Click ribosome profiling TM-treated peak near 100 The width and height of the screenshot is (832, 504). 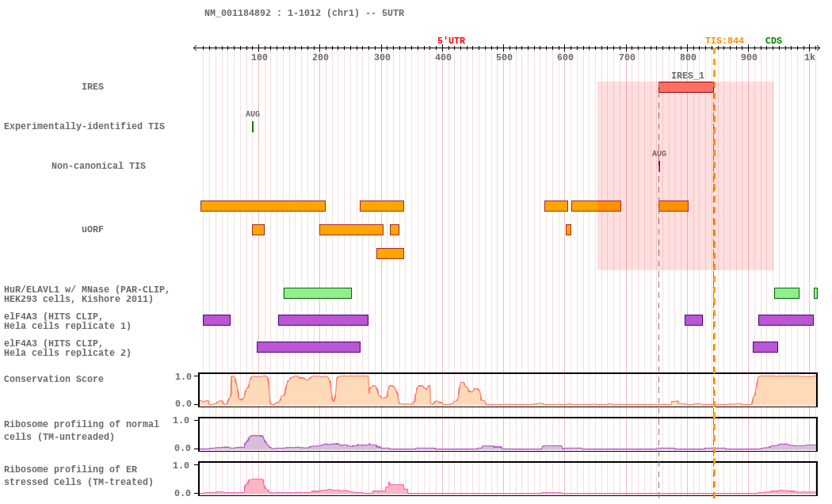pyautogui.click(x=255, y=486)
